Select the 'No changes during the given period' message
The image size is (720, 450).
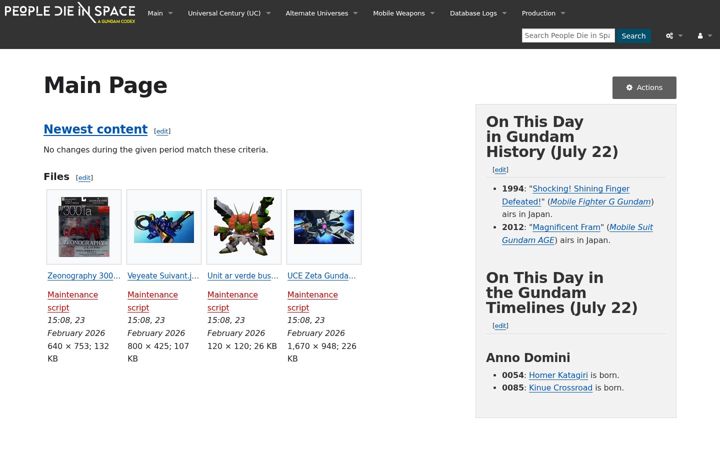(x=156, y=150)
